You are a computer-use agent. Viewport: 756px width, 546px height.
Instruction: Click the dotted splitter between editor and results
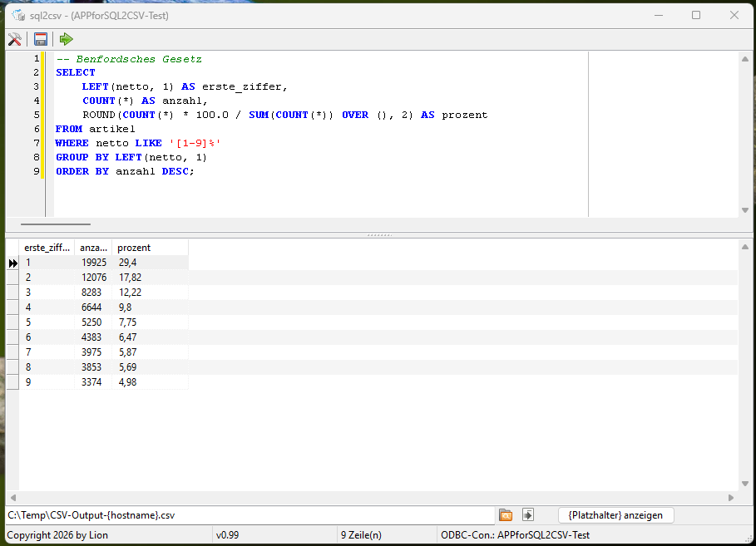378,234
